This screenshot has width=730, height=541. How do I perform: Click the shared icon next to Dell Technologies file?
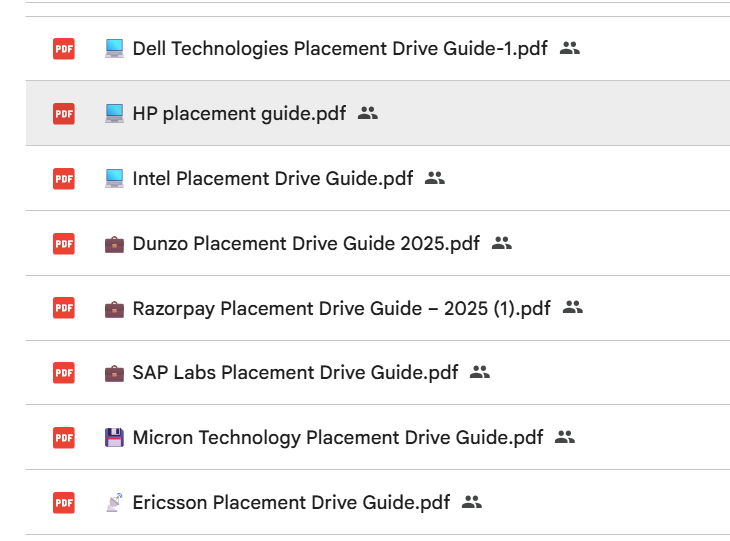(x=570, y=48)
